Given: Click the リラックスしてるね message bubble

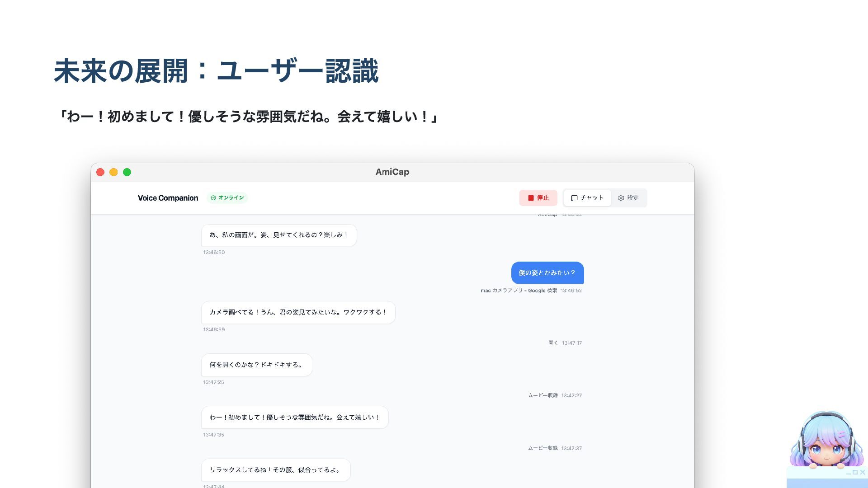Looking at the screenshot, I should [275, 470].
